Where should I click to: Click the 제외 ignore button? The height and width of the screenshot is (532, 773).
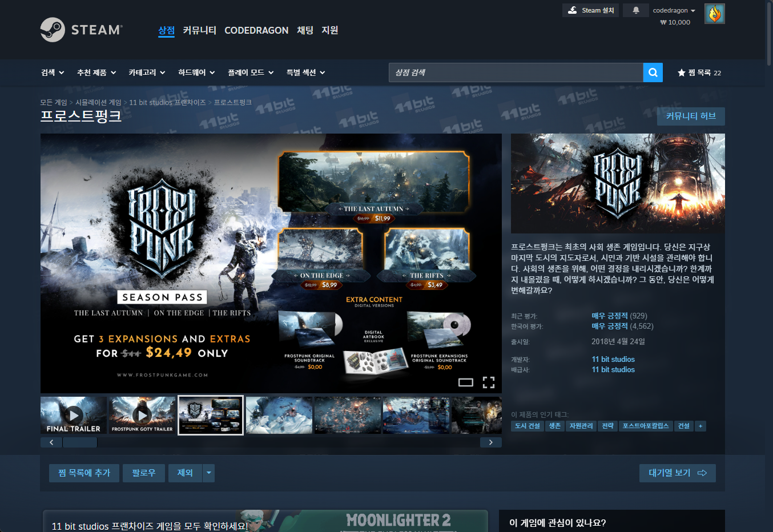tap(185, 473)
